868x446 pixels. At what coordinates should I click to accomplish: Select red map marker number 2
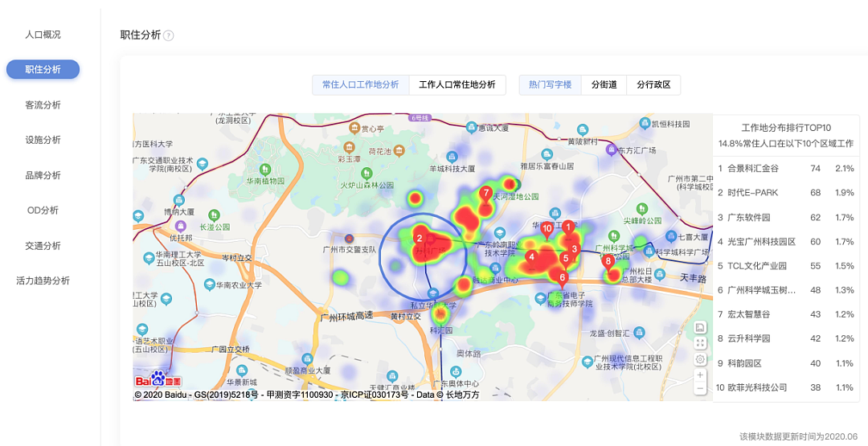pos(420,240)
